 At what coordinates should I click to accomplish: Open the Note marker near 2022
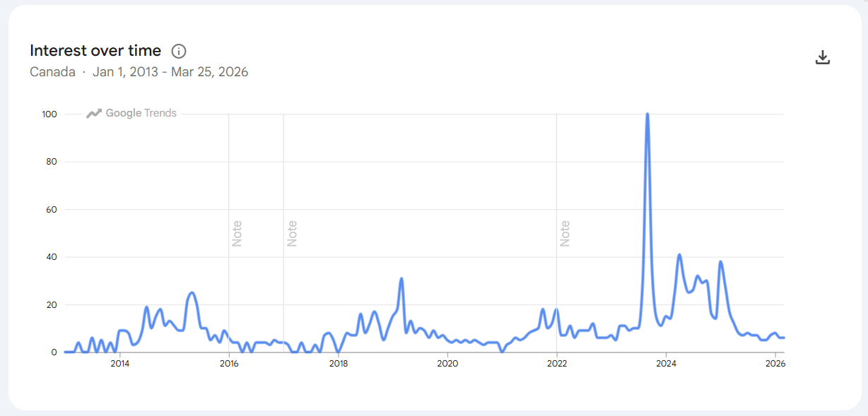(565, 233)
